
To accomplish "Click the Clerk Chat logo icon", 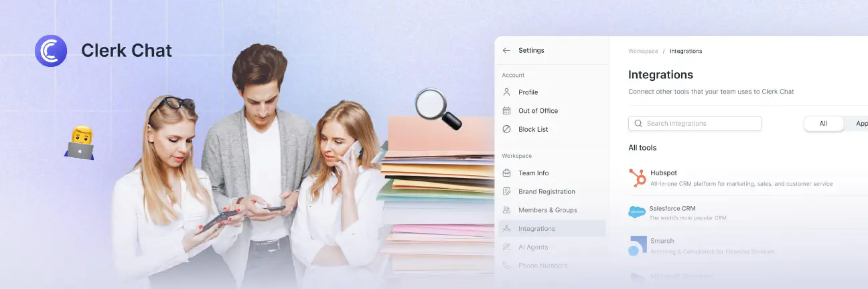I will [51, 51].
